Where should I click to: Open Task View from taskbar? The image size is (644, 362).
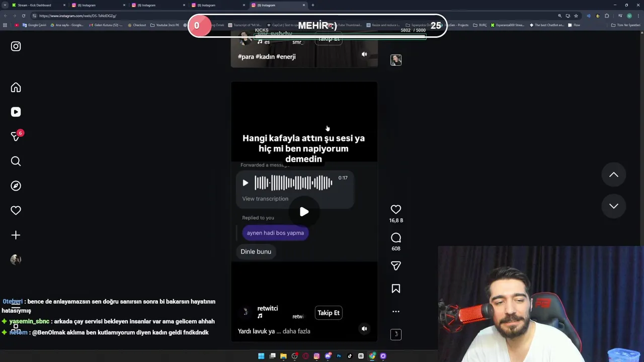272,356
